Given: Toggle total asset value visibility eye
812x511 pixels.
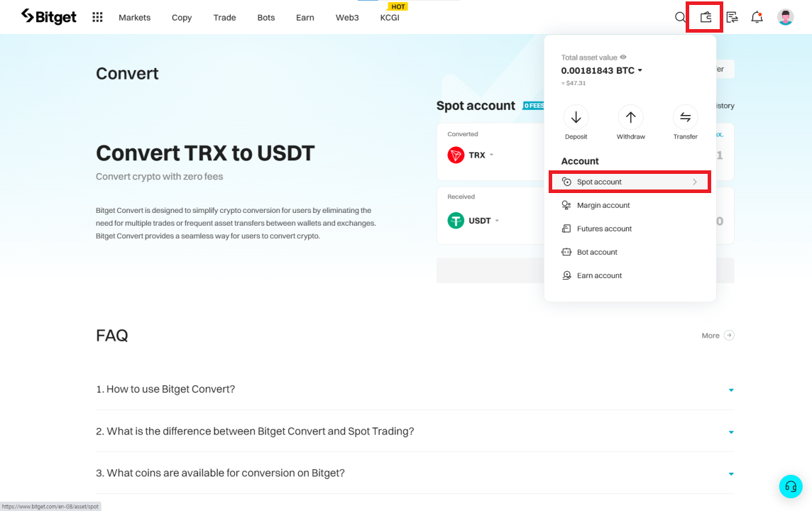Looking at the screenshot, I should tap(623, 57).
